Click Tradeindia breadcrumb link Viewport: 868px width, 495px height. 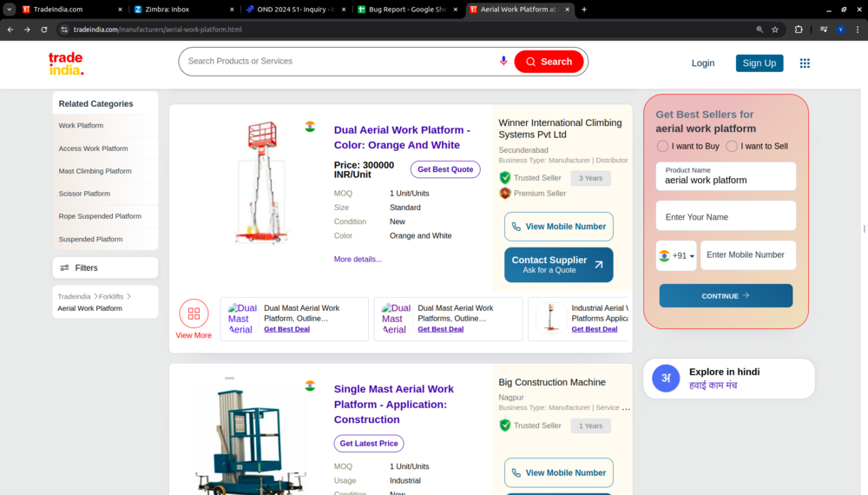click(74, 297)
